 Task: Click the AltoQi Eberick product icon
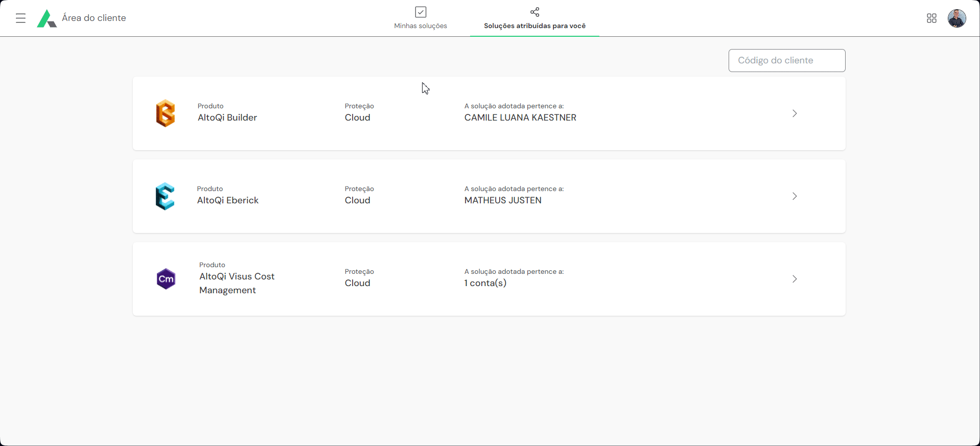pos(165,196)
